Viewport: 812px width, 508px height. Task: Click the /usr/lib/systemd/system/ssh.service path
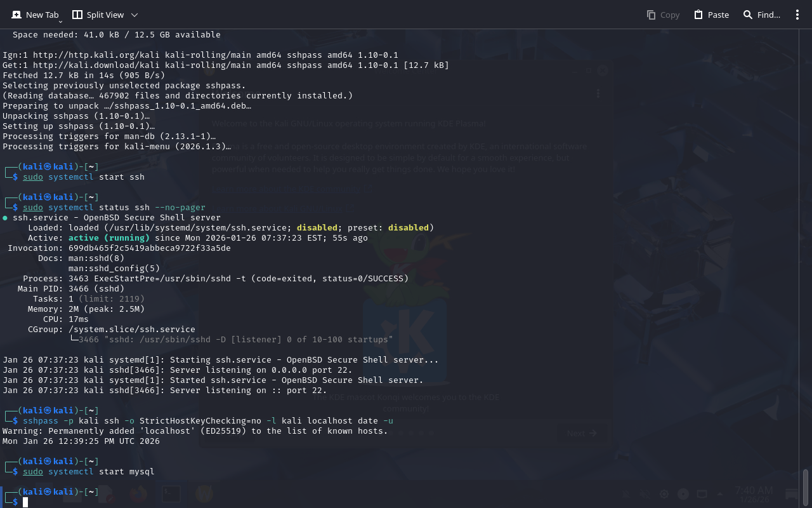(x=197, y=228)
